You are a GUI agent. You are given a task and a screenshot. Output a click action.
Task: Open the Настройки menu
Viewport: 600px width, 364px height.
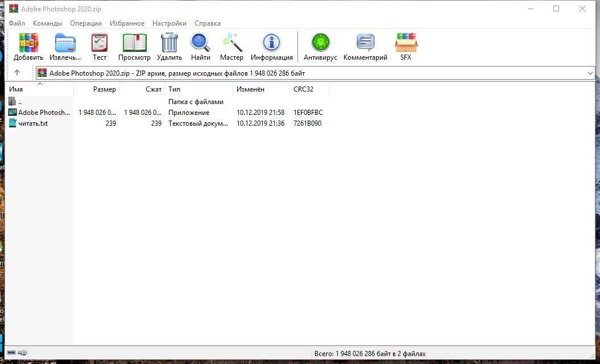tap(169, 23)
